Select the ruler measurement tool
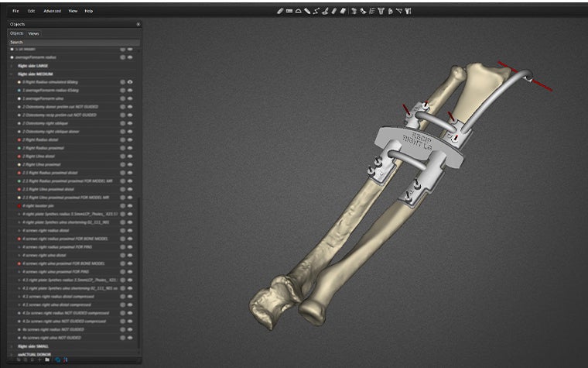The image size is (588, 368). pyautogui.click(x=289, y=11)
